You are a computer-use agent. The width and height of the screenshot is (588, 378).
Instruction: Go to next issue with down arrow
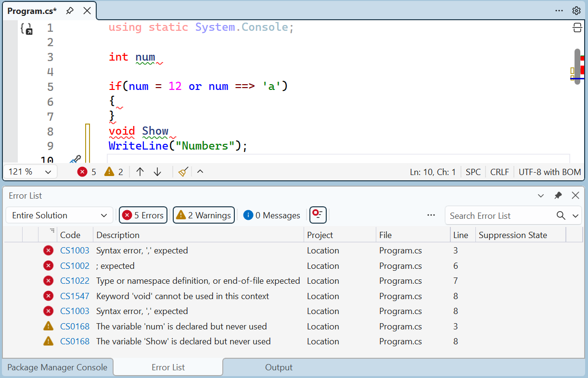tap(157, 172)
